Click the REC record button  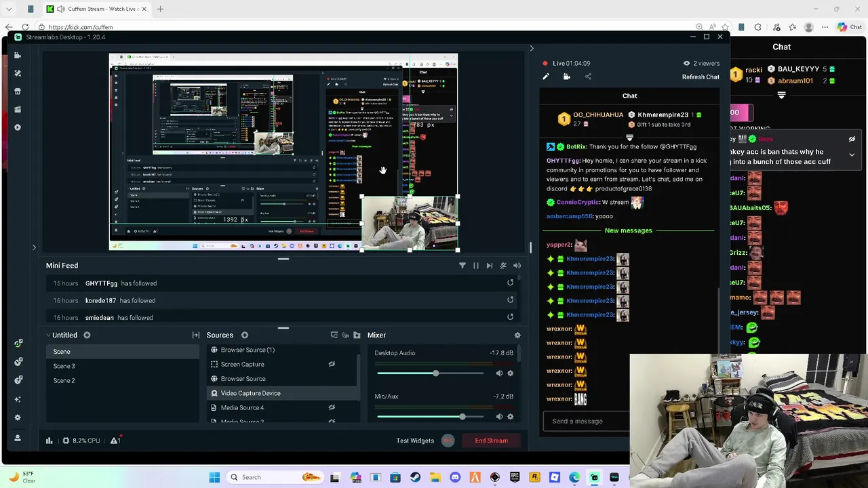tap(448, 441)
